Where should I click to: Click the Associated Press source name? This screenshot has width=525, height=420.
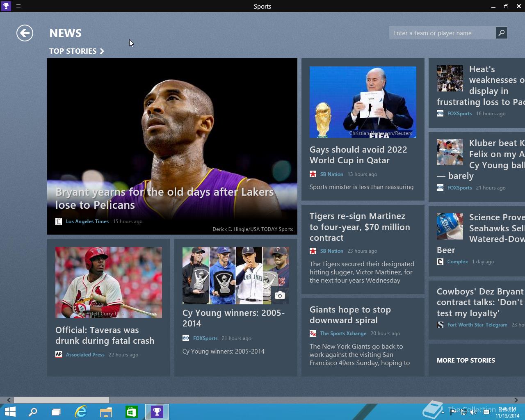[x=85, y=355]
